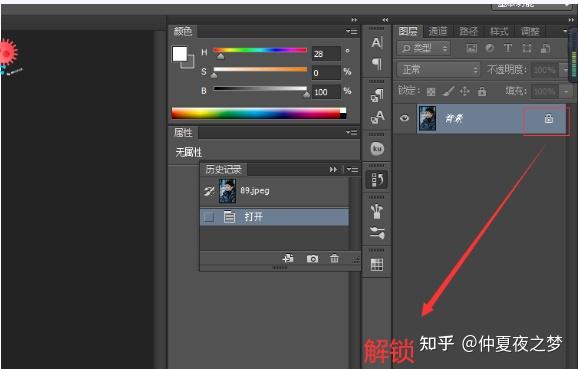Open the Brush Presets panel icon

pos(377,212)
